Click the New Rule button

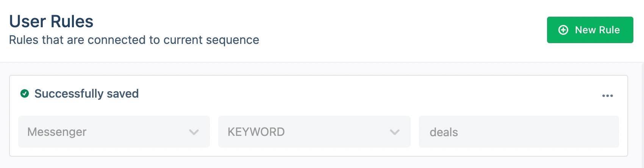point(590,30)
